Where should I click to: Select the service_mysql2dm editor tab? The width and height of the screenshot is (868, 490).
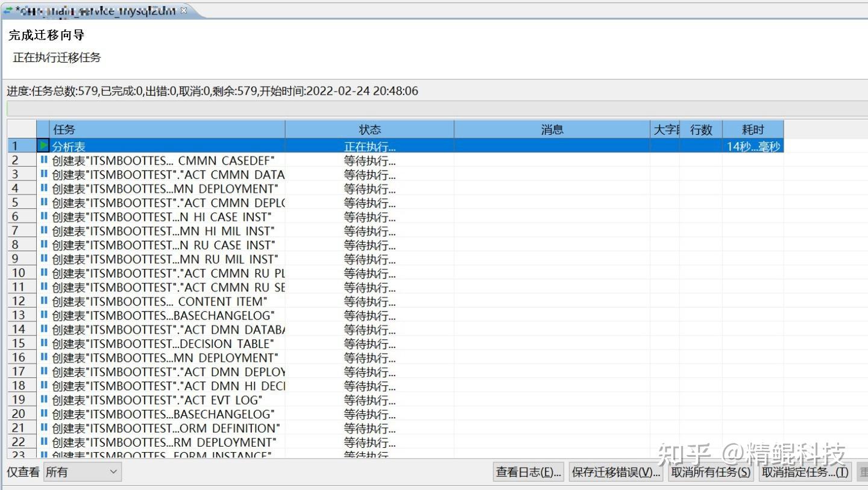click(90, 10)
